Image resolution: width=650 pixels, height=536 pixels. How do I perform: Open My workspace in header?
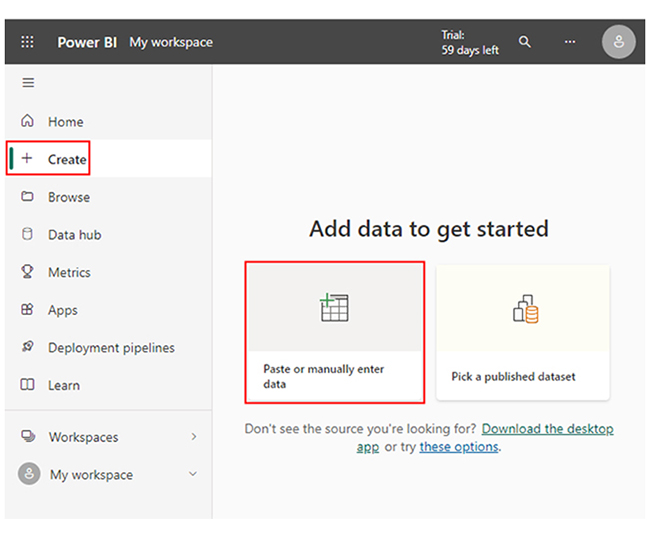171,42
